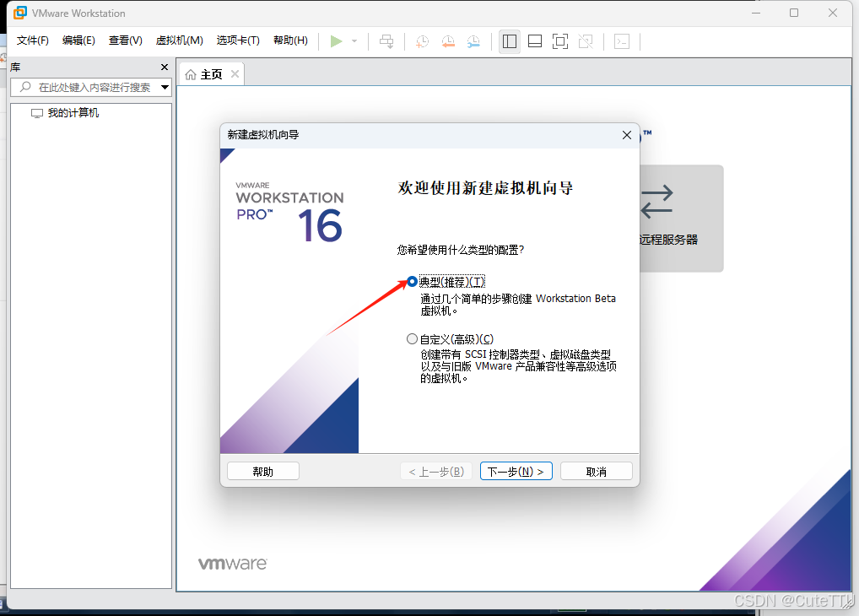This screenshot has width=859, height=616.
Task: Click the Send Ctrl+Alt+Del toolbar icon
Action: (386, 41)
